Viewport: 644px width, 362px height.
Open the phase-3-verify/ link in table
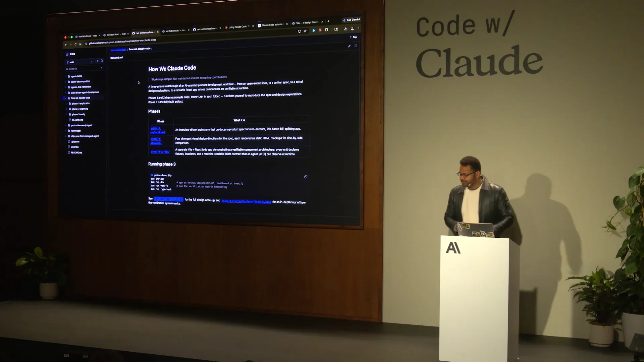(x=160, y=152)
